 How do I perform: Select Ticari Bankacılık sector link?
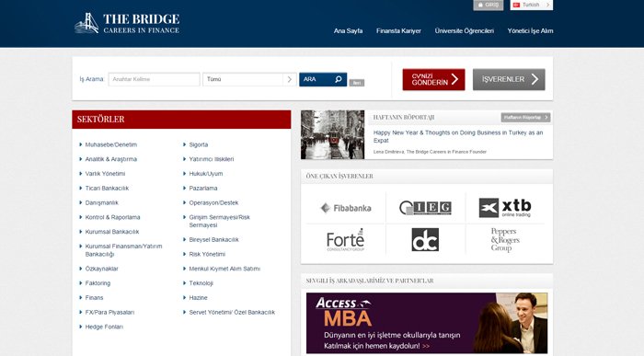coord(107,188)
